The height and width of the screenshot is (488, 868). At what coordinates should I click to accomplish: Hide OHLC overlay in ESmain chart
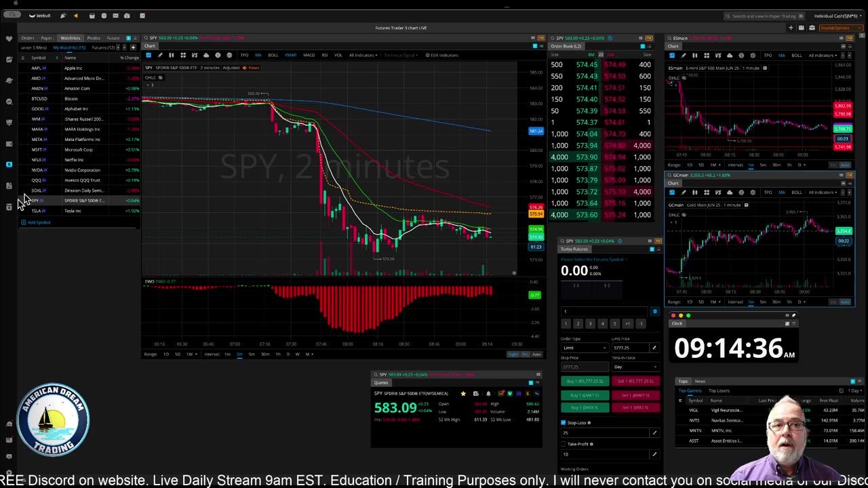[684, 78]
